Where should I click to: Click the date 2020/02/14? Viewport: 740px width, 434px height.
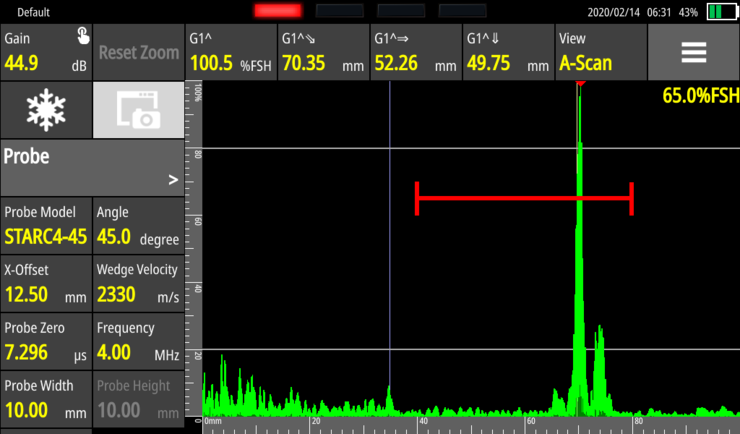614,12
